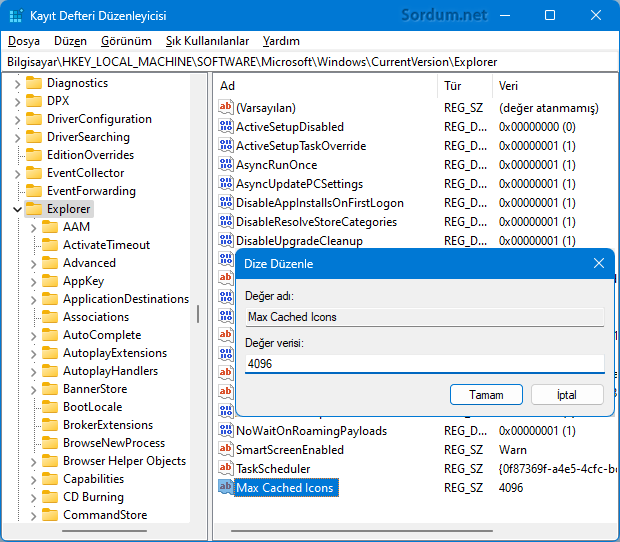Expand the DriverSearching key
Viewport: 620px width, 542px height.
tap(17, 138)
